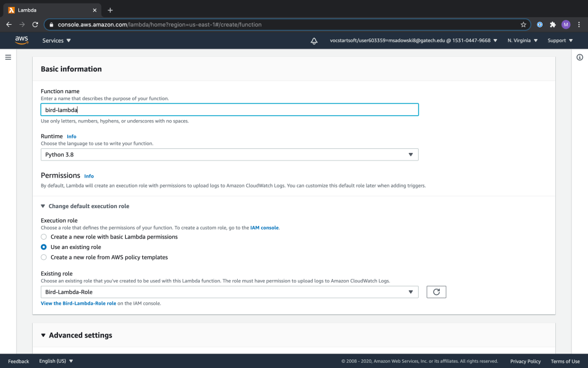Viewport: 588px width, 368px height.
Task: Open the Services menu
Action: click(56, 41)
